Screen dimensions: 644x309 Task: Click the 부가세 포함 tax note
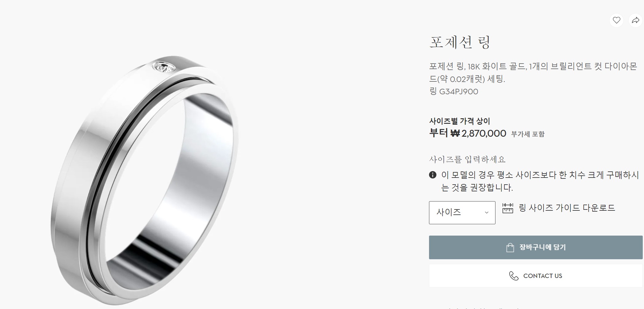tap(528, 134)
